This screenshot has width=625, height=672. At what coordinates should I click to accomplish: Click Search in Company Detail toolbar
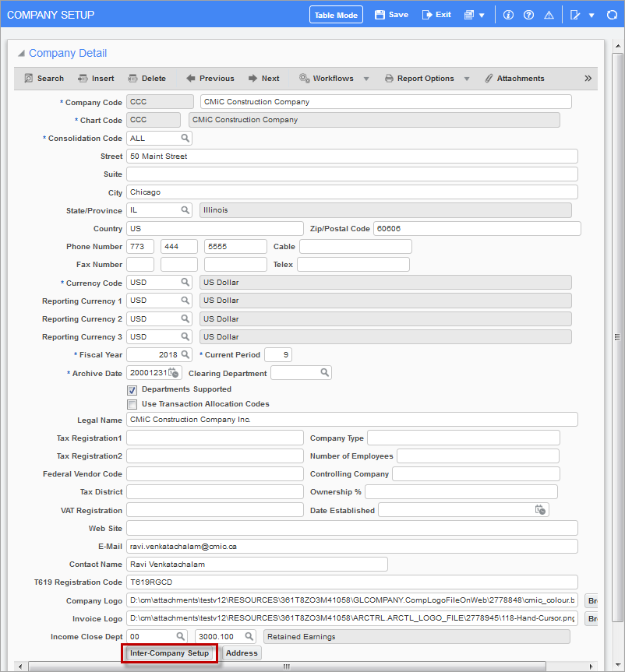coord(44,79)
